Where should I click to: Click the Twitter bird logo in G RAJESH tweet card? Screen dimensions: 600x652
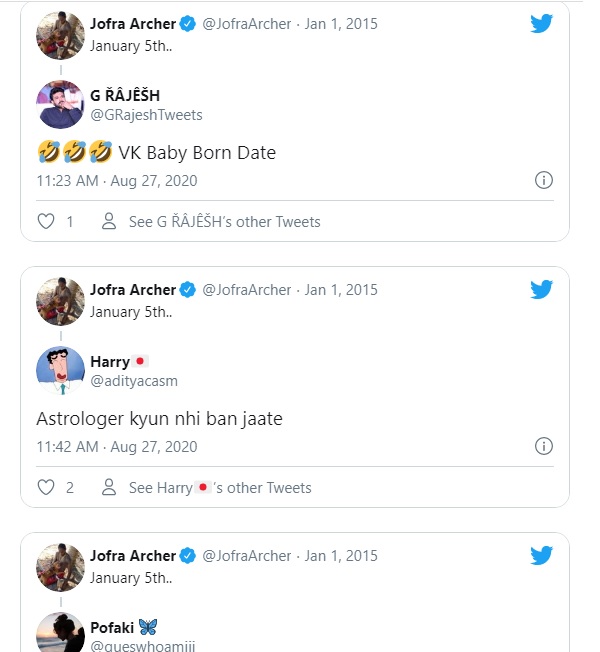click(541, 23)
